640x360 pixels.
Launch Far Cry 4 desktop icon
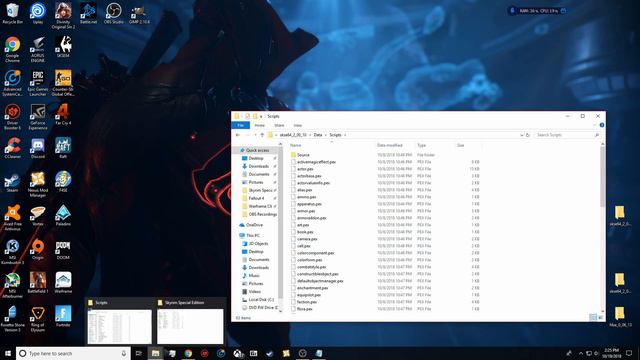click(63, 114)
